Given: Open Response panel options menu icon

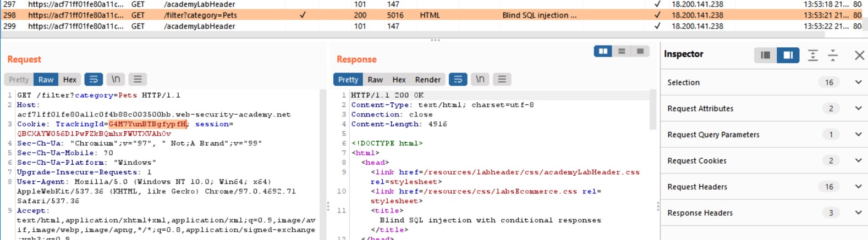Looking at the screenshot, I should pyautogui.click(x=502, y=80).
